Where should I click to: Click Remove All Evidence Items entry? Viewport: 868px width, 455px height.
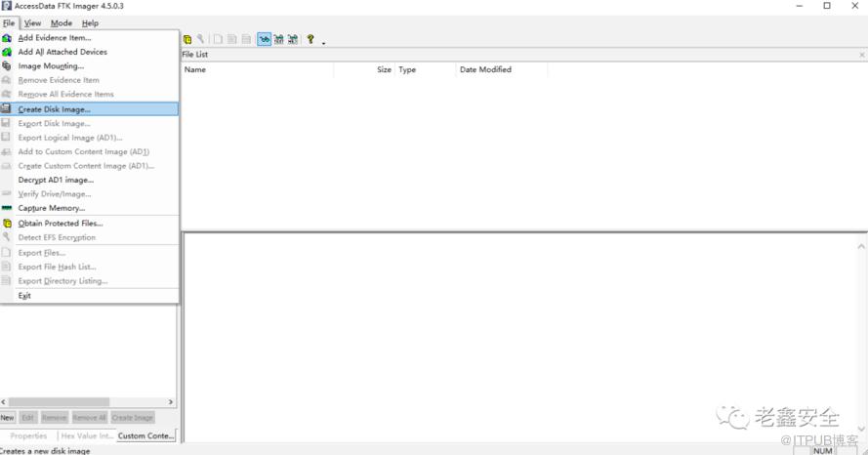point(90,94)
